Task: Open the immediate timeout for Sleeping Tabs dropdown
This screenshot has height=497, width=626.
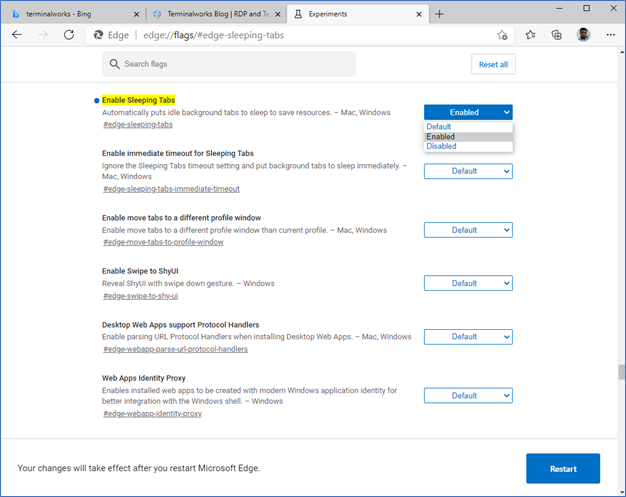Action: (468, 171)
